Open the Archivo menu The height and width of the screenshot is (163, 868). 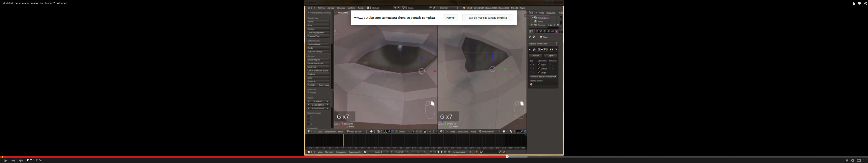(x=321, y=8)
